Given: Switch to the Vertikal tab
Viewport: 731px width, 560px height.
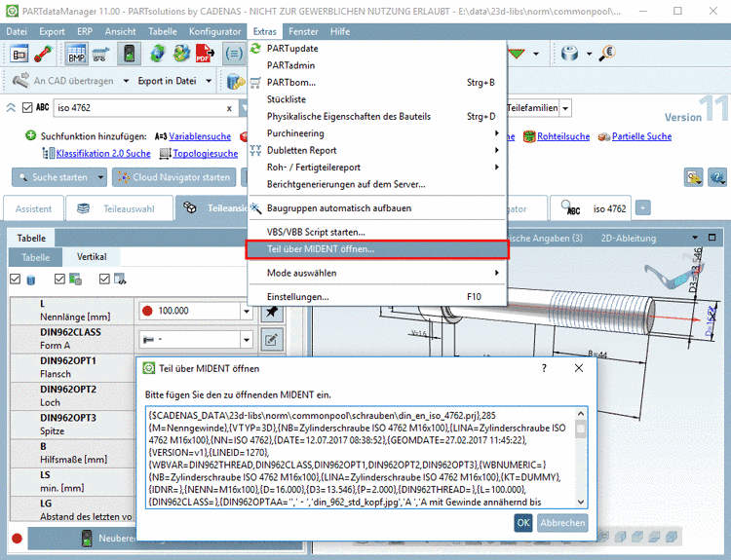Looking at the screenshot, I should 92,257.
